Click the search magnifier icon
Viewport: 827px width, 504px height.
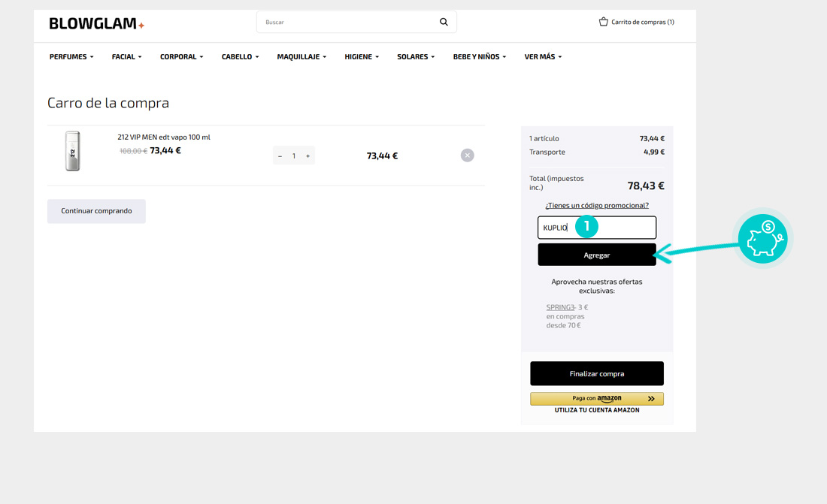tap(444, 22)
